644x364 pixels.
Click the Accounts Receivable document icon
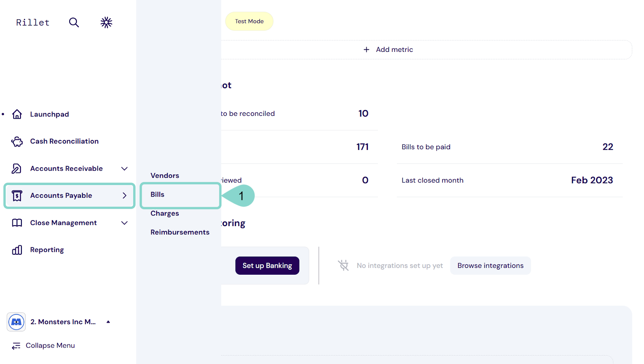pyautogui.click(x=17, y=169)
